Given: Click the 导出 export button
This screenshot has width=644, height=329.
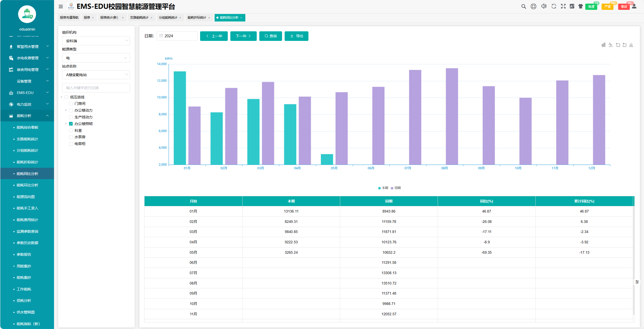Looking at the screenshot, I should (296, 36).
